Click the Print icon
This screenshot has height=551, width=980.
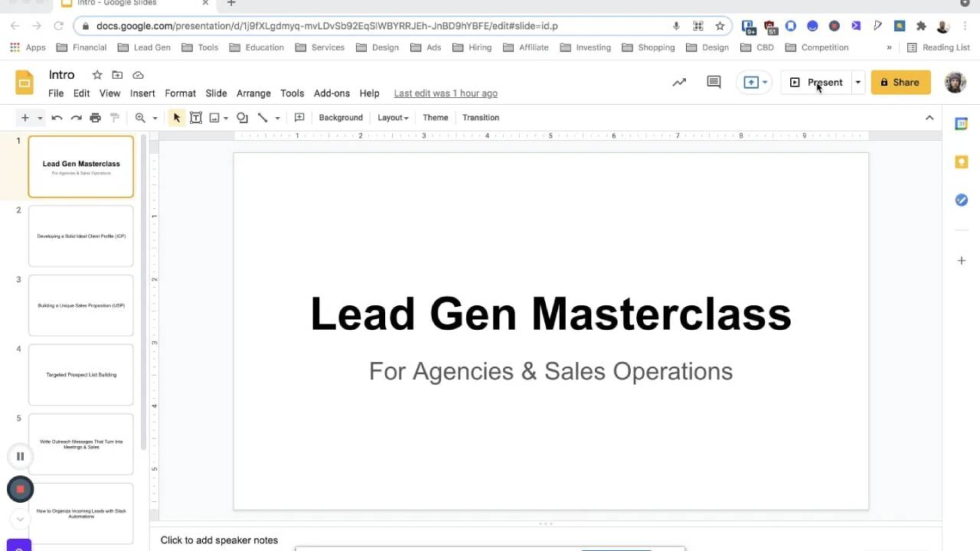(95, 117)
